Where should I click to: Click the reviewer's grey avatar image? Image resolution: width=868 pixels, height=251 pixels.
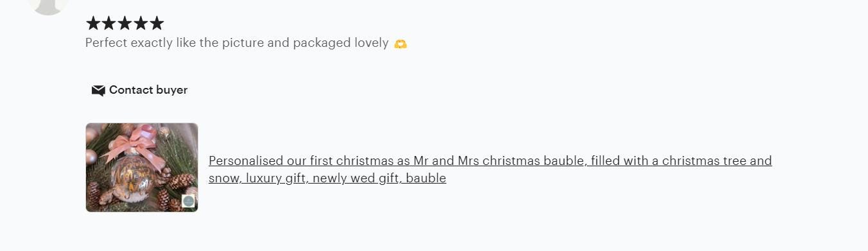tap(48, 5)
